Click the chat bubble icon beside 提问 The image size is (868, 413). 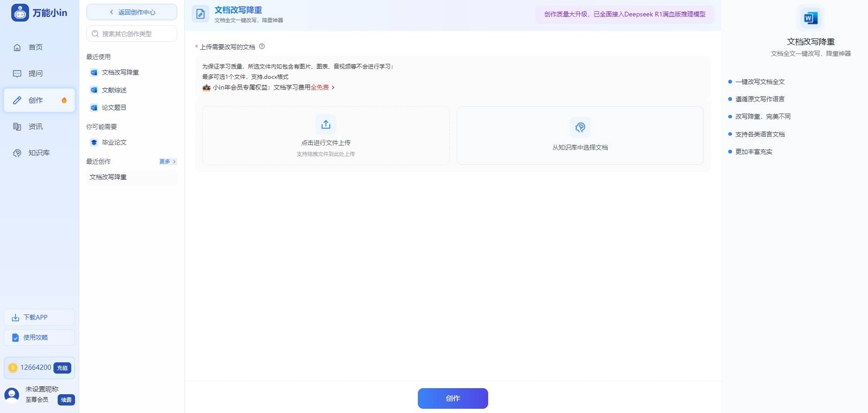[x=17, y=74]
